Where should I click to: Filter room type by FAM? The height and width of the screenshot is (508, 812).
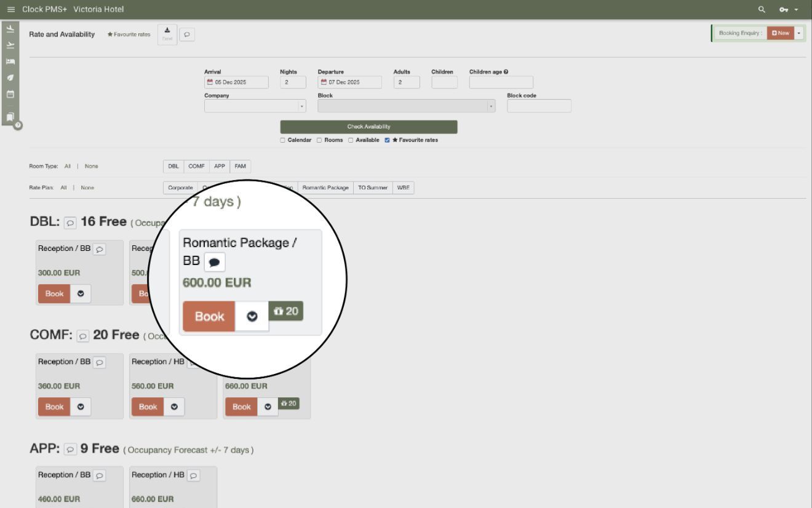(240, 166)
